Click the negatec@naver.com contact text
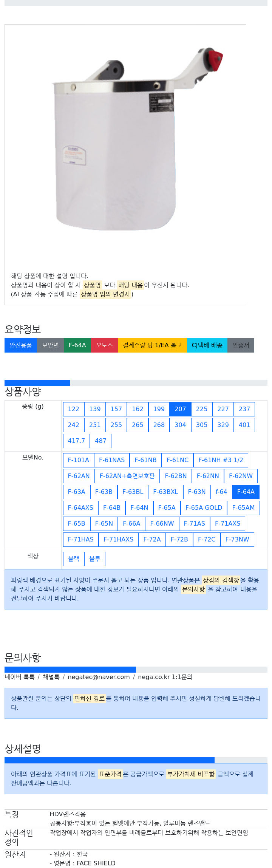Viewport: 272px width, 868px height. [x=99, y=677]
